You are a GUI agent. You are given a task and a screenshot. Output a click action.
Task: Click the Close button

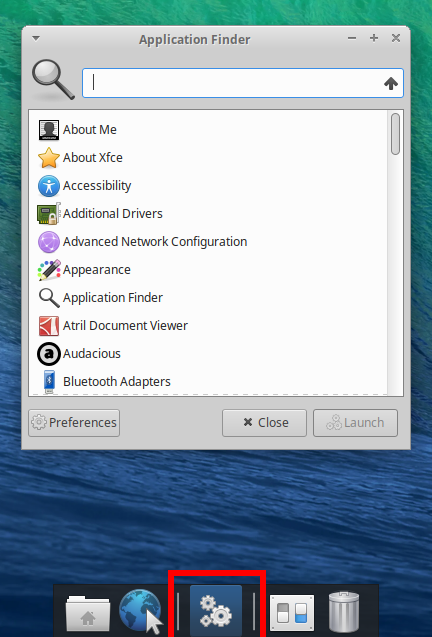(x=264, y=423)
